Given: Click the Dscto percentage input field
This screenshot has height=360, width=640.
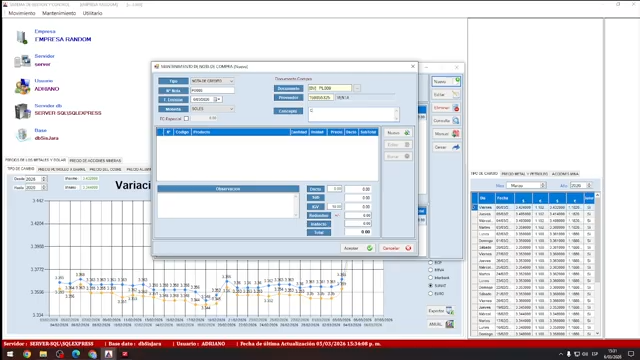Looking at the screenshot, I should click(x=334, y=189).
